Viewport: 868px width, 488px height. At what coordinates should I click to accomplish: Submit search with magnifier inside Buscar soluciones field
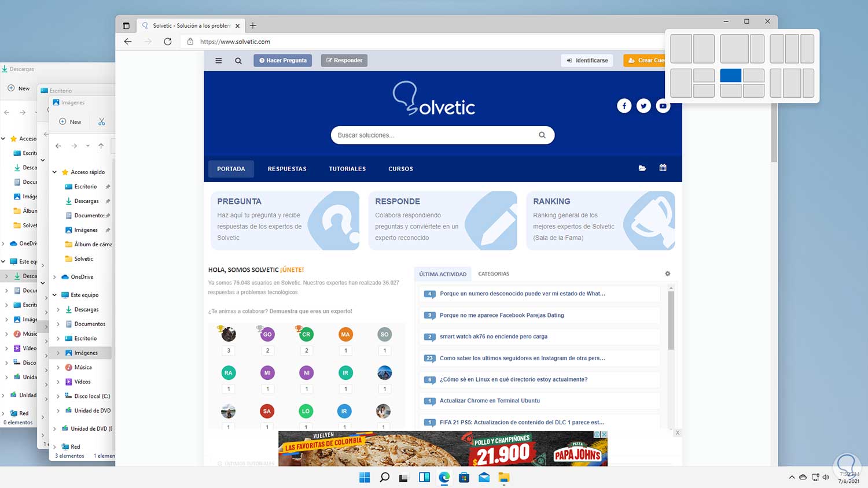[542, 135]
